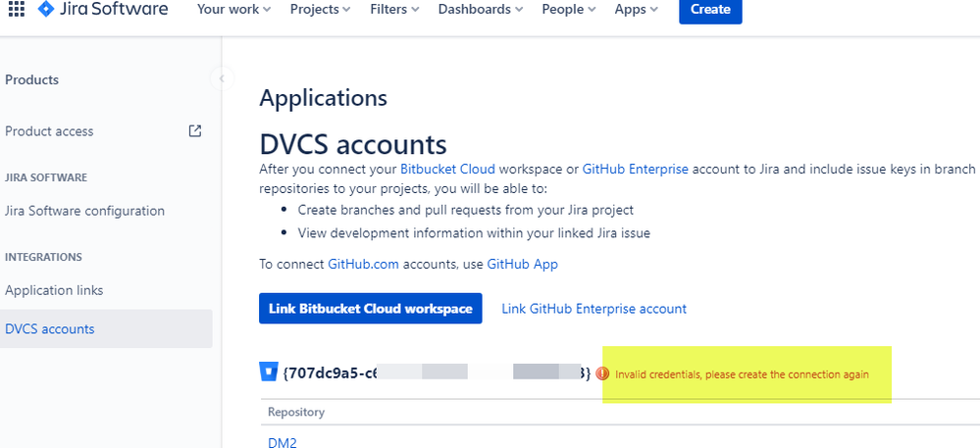The width and height of the screenshot is (980, 448).
Task: Click the Repository column header
Action: pos(296,412)
